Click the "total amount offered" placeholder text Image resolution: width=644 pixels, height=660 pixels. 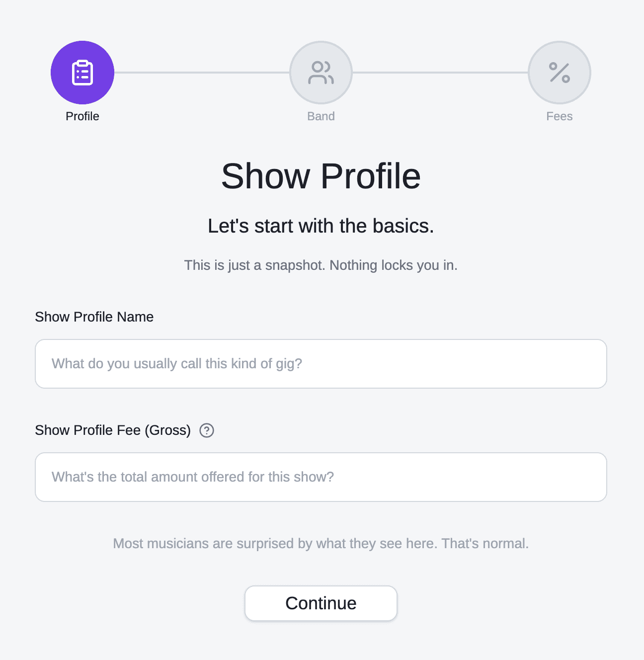click(x=193, y=477)
